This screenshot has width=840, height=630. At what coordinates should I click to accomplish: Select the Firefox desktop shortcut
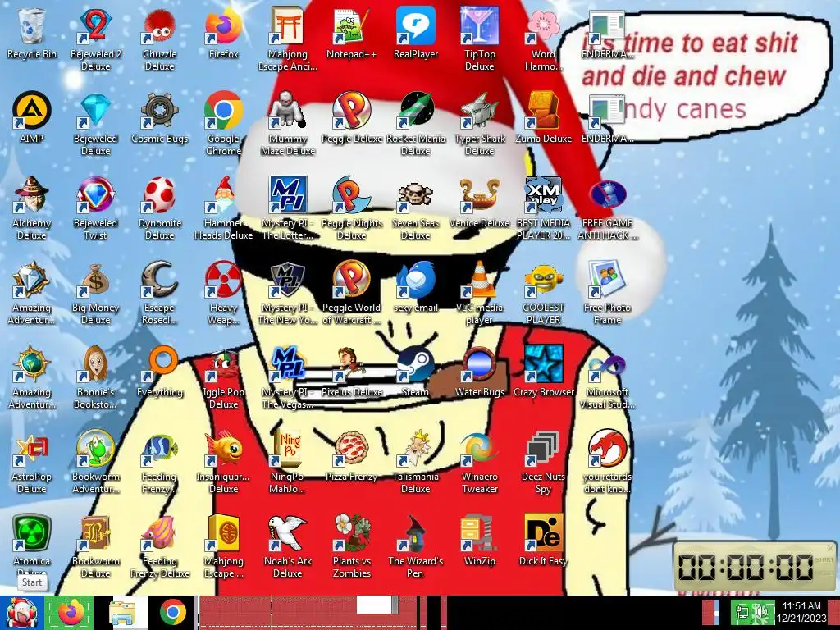[x=223, y=34]
